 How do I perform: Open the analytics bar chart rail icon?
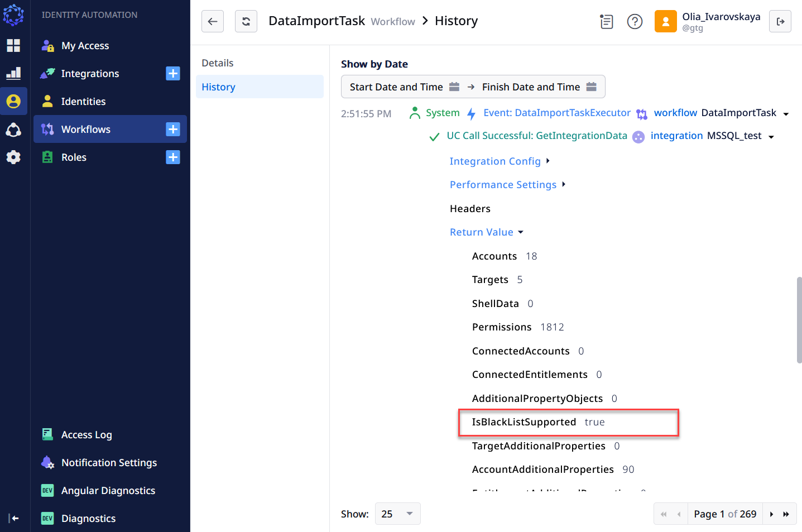click(x=13, y=73)
